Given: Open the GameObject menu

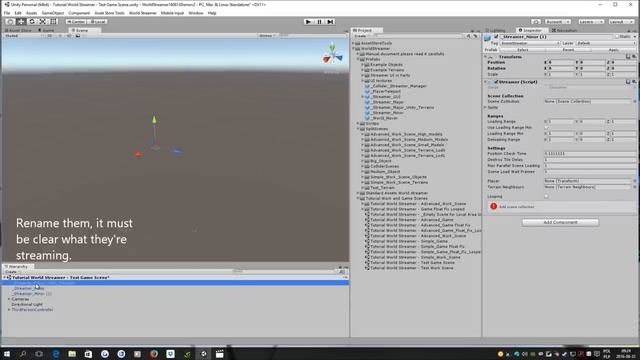Looking at the screenshot, I should point(53,13).
